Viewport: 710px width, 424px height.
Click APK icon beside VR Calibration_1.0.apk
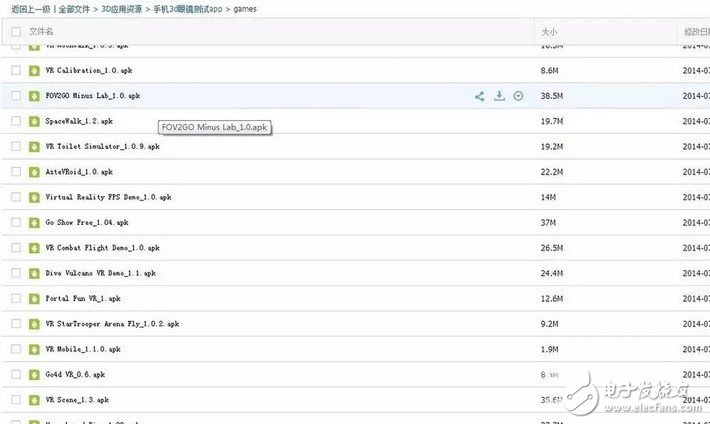[37, 71]
